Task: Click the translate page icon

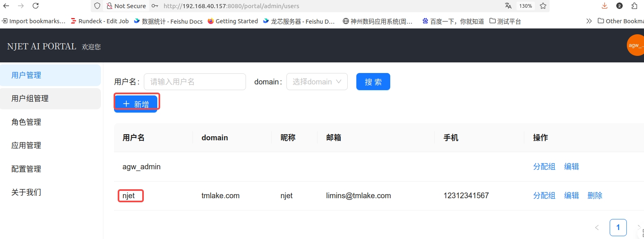Action: tap(508, 6)
